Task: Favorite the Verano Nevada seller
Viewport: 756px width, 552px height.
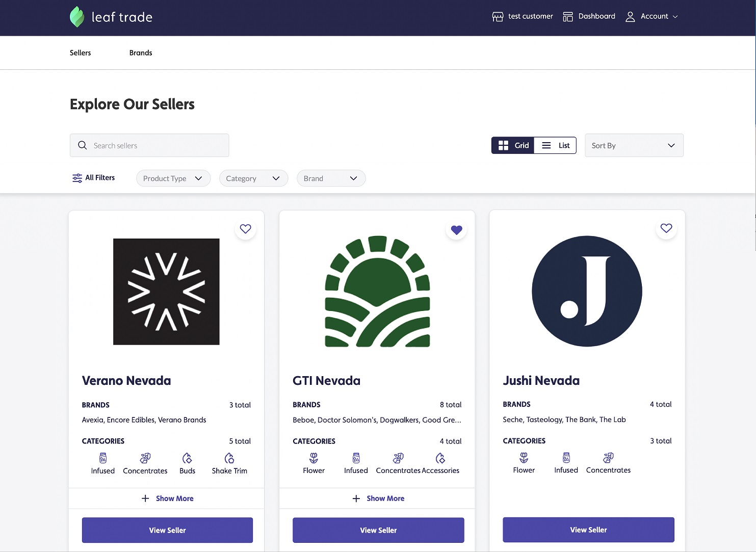Action: pyautogui.click(x=245, y=229)
